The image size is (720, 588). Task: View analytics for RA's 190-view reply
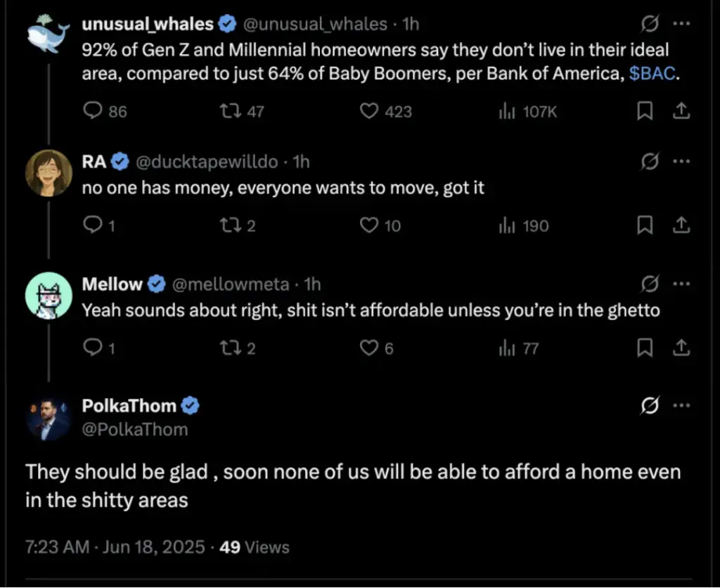pyautogui.click(x=523, y=226)
